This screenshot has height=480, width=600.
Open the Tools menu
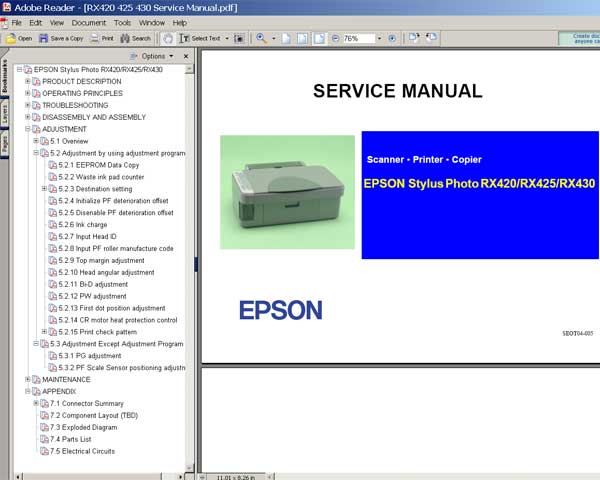click(x=122, y=23)
